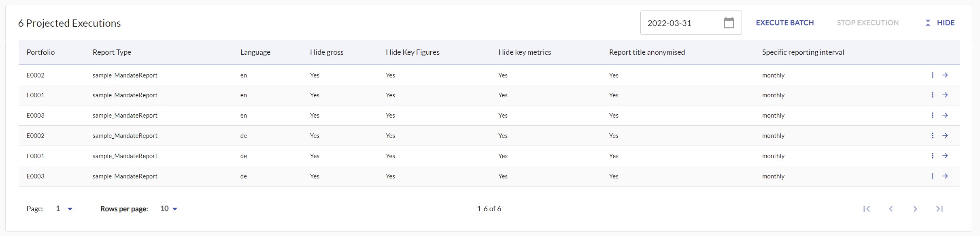The width and height of the screenshot is (980, 236).
Task: Collapse panel with the HIDE expander
Action: 940,23
